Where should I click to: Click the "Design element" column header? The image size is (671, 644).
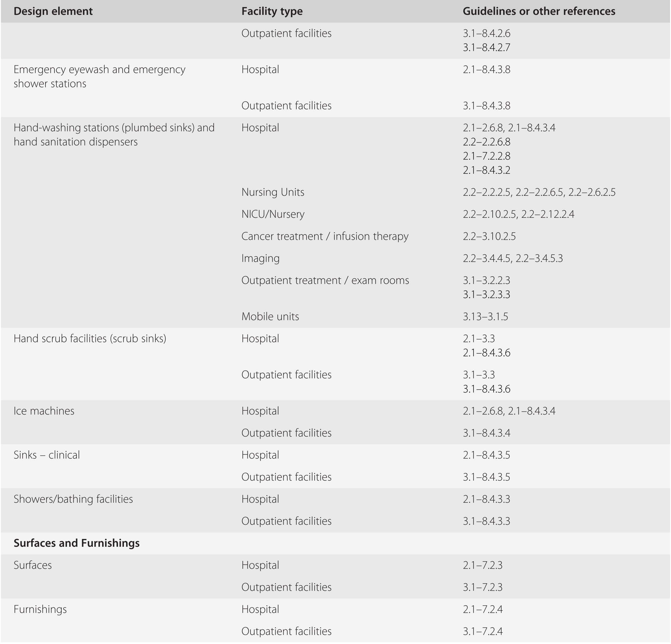click(x=53, y=11)
